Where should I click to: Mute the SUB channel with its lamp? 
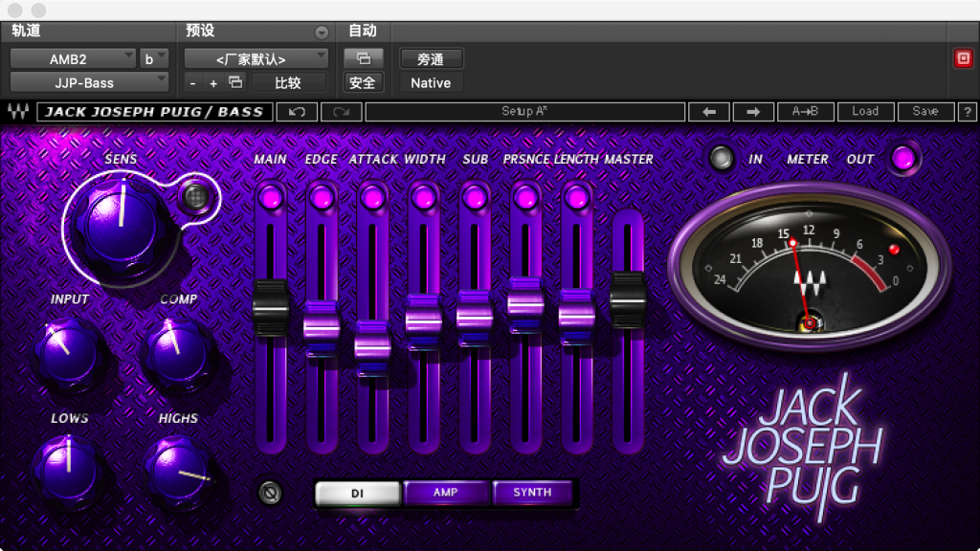coord(475,199)
